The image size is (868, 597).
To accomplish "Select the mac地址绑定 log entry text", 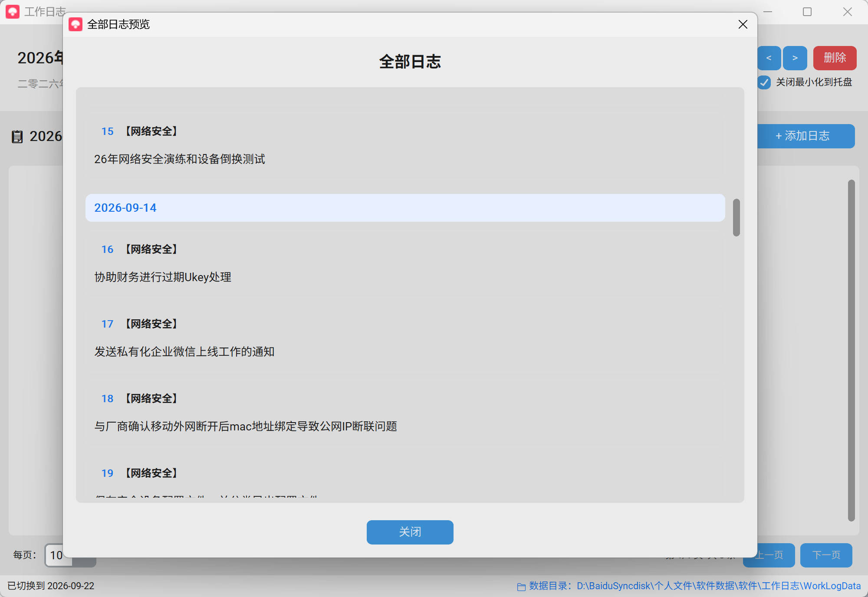I will 246,426.
